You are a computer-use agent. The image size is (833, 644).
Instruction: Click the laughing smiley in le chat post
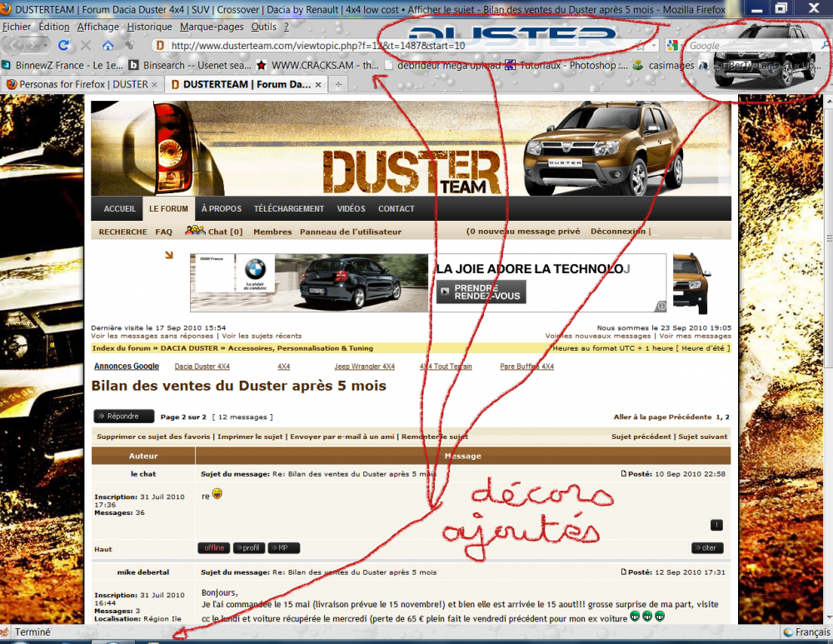(x=217, y=494)
